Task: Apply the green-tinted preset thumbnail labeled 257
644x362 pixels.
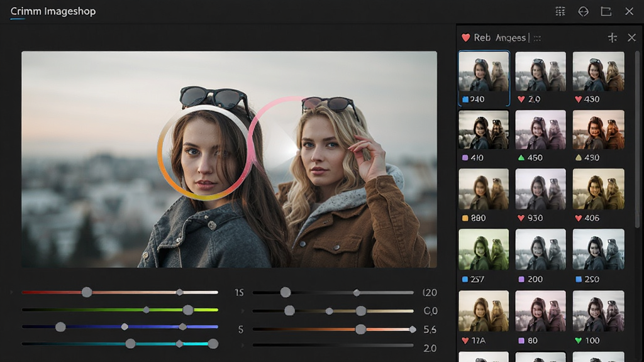Action: [484, 250]
